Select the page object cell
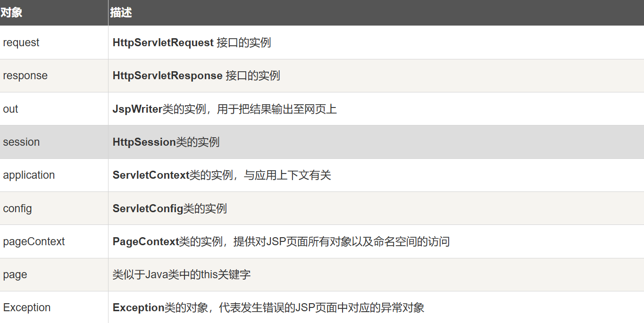This screenshot has width=644, height=323. point(15,274)
